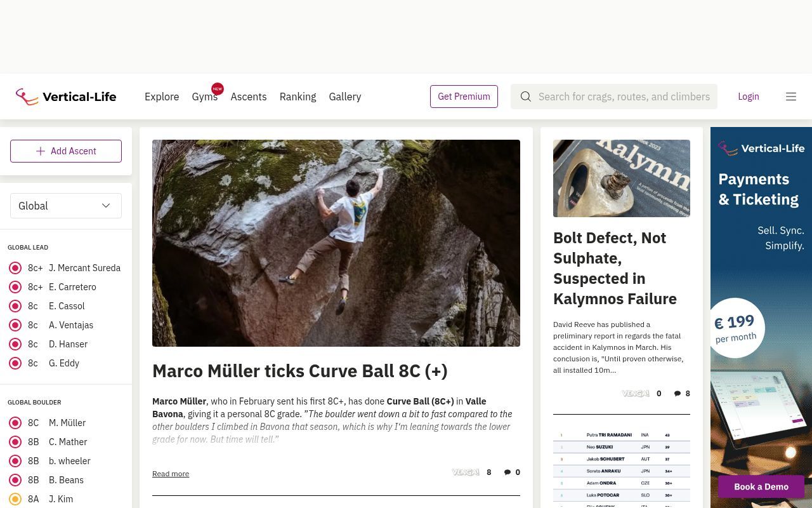
Task: Click orange ascent icon beside J. Kim
Action: [15, 499]
